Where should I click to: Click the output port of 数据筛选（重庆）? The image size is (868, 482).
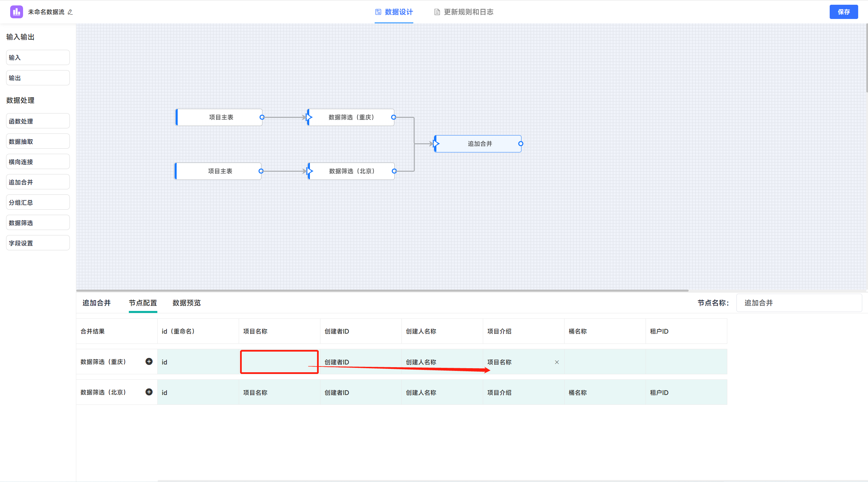(393, 117)
